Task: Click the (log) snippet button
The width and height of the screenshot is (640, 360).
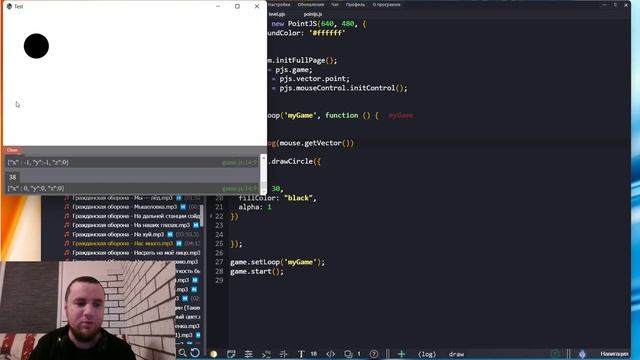Action: point(427,354)
